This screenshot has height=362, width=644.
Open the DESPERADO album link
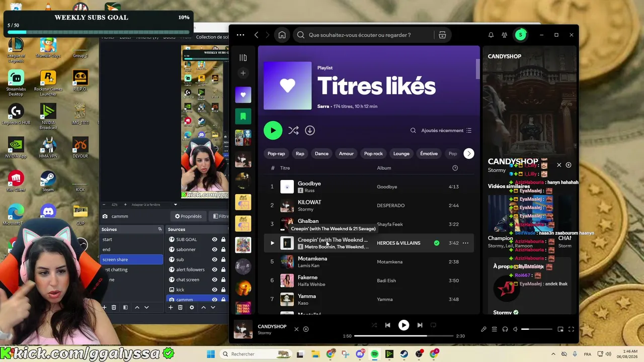[x=390, y=206]
